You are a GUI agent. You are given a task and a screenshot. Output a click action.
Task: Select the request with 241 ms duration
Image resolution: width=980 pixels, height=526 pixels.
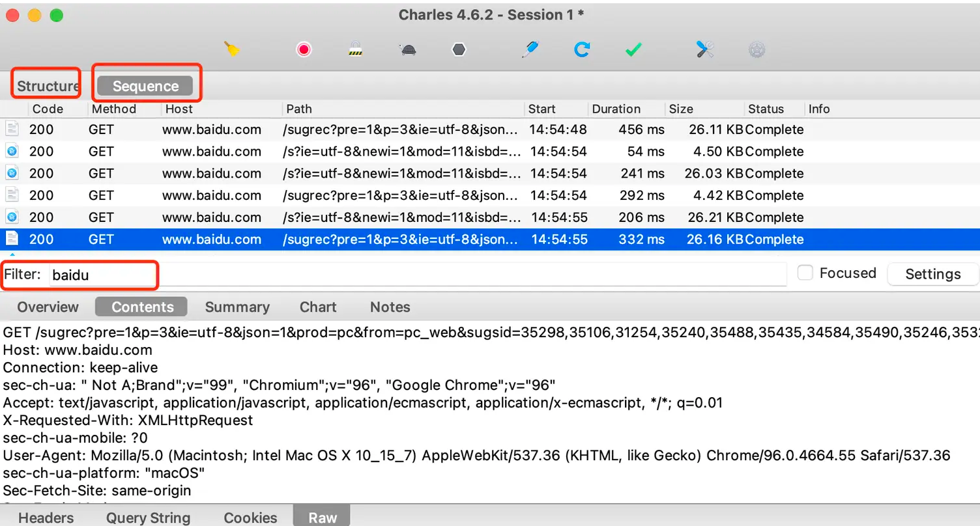(x=490, y=173)
